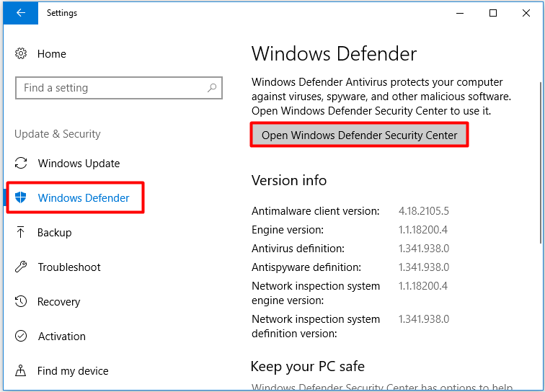Viewport: 545px width, 392px height.
Task: Open the Home settings page
Action: tap(51, 54)
